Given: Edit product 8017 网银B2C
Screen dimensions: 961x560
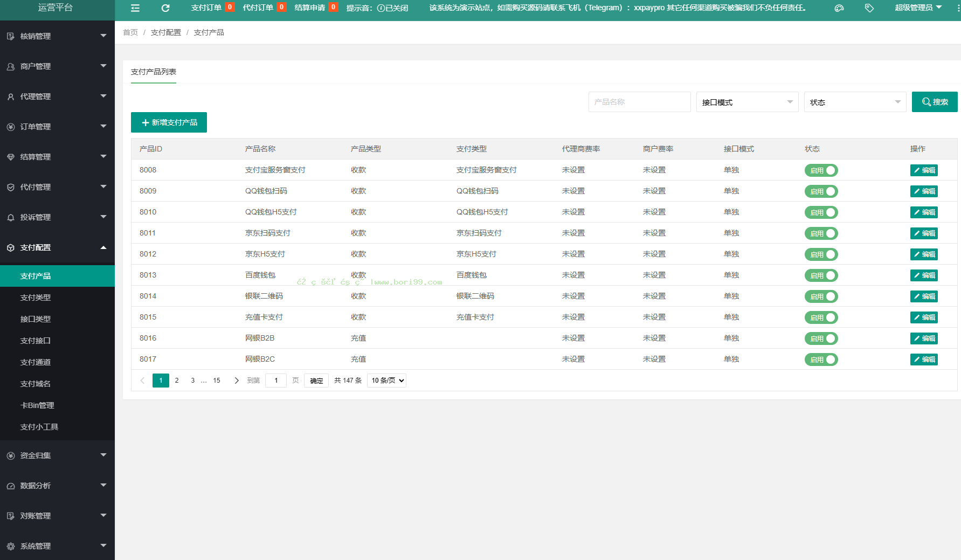Looking at the screenshot, I should (x=924, y=359).
